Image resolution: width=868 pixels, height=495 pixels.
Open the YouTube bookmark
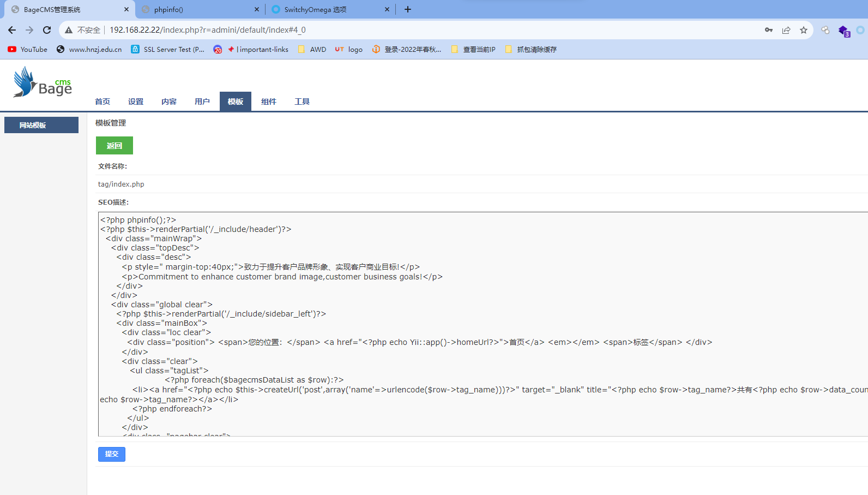click(28, 49)
